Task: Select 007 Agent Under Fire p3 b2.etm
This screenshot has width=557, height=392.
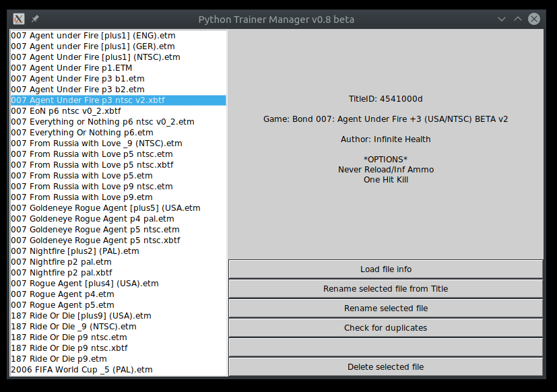Action: click(119, 90)
